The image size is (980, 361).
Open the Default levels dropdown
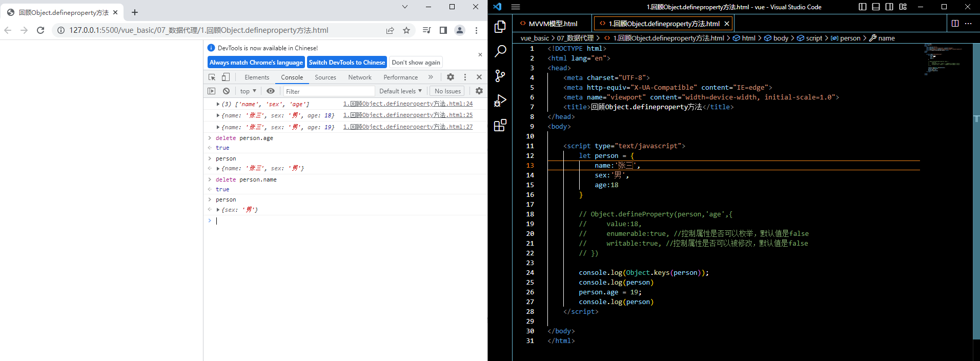point(400,91)
